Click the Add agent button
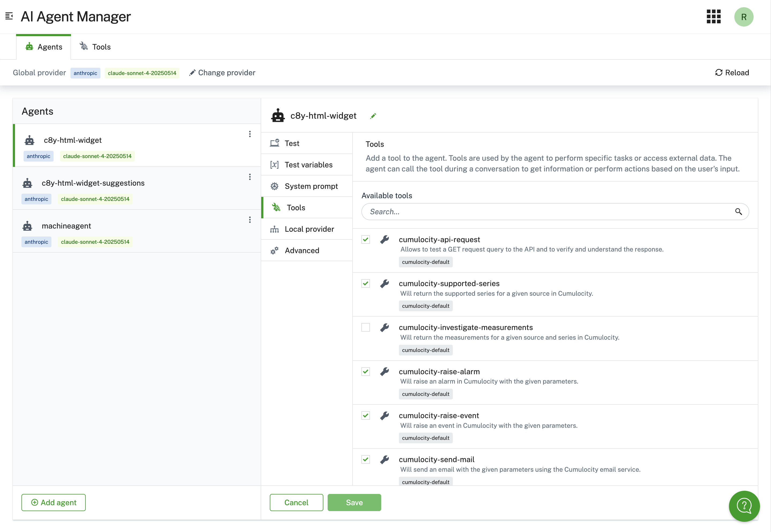 click(54, 502)
